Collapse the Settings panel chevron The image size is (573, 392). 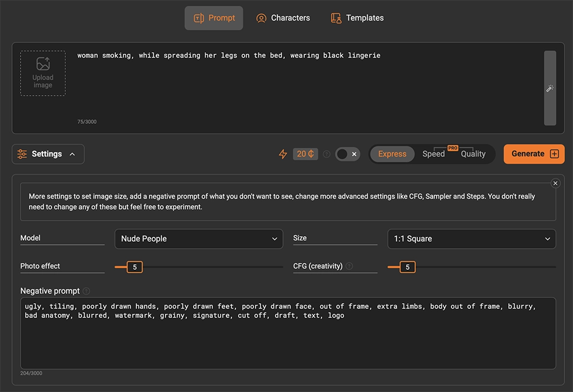[x=72, y=154]
